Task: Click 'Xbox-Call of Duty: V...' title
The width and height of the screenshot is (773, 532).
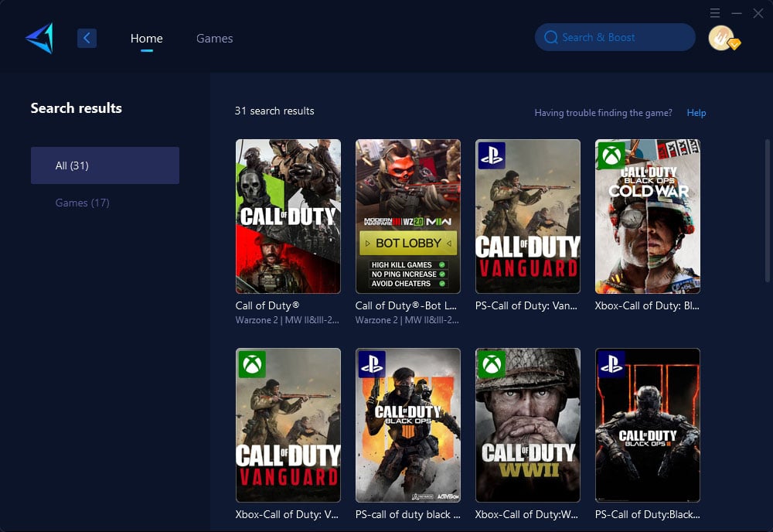Action: (x=287, y=514)
